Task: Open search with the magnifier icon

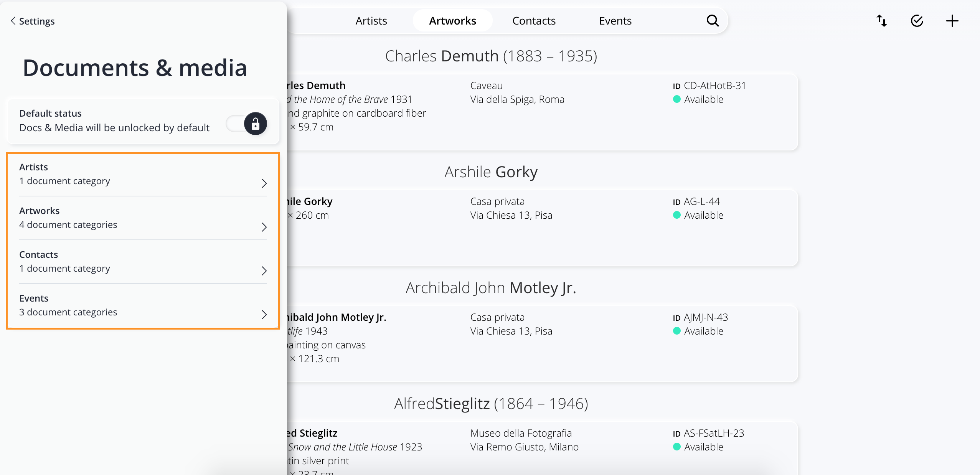Action: [x=713, y=21]
